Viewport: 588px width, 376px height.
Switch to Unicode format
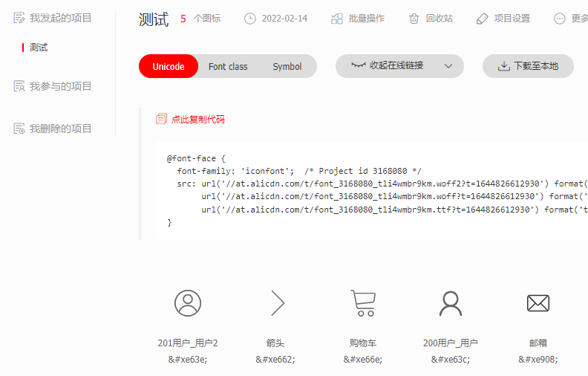click(169, 66)
